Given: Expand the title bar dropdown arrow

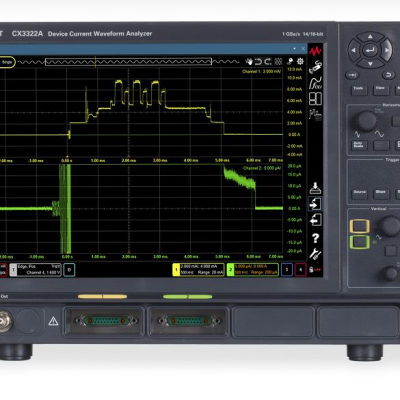Looking at the screenshot, I should tap(294, 49).
